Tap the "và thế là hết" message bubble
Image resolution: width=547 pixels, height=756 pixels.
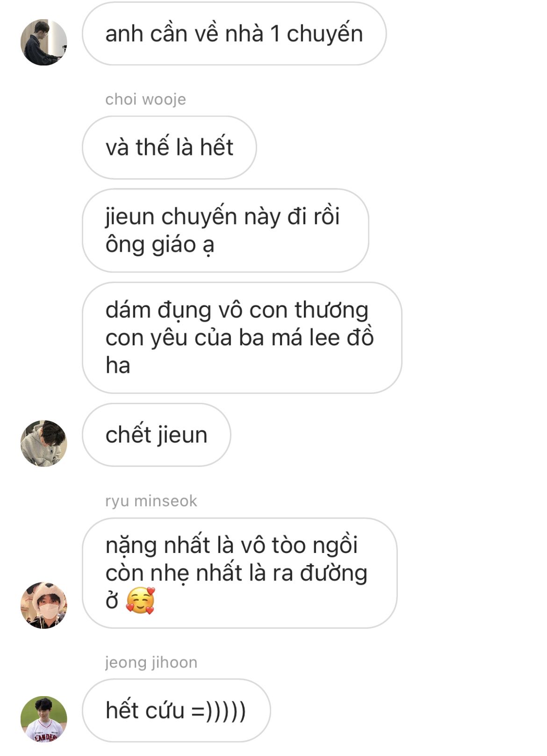click(169, 147)
